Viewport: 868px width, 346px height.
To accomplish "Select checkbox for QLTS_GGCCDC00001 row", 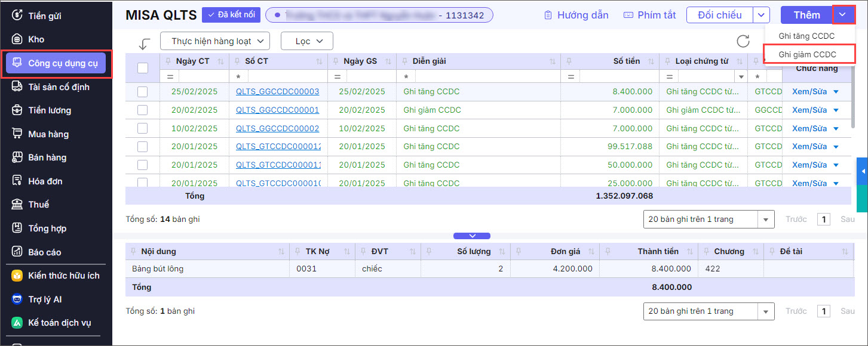I will [x=142, y=110].
